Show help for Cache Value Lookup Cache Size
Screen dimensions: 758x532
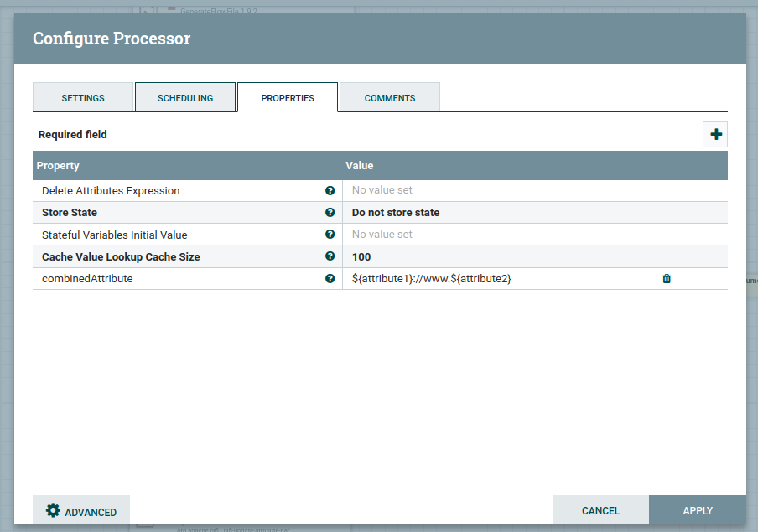pos(330,256)
